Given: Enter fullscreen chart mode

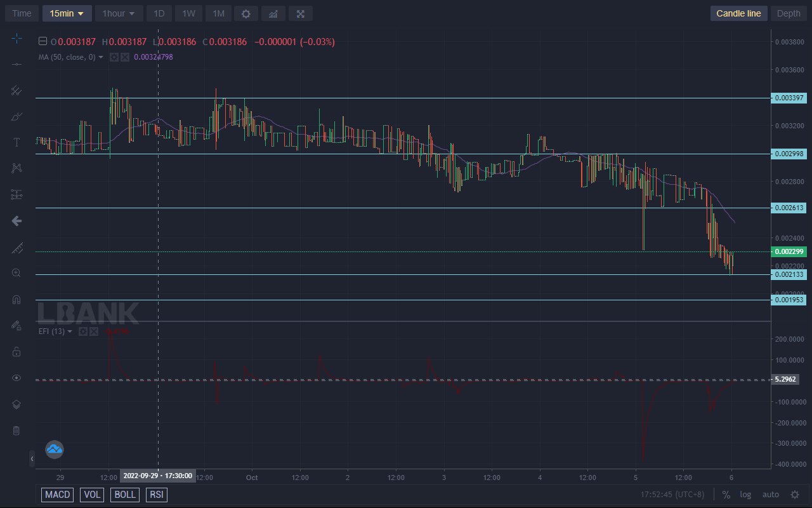Looking at the screenshot, I should (x=300, y=13).
